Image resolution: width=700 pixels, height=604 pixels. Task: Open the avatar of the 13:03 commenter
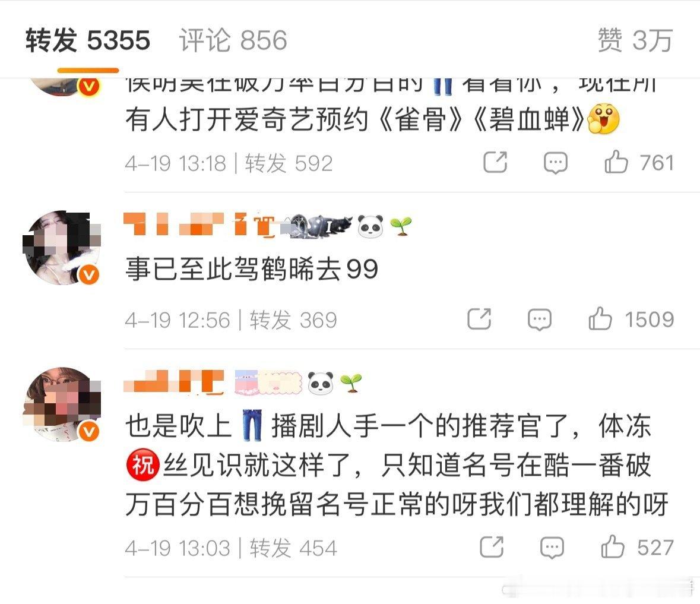(x=62, y=405)
